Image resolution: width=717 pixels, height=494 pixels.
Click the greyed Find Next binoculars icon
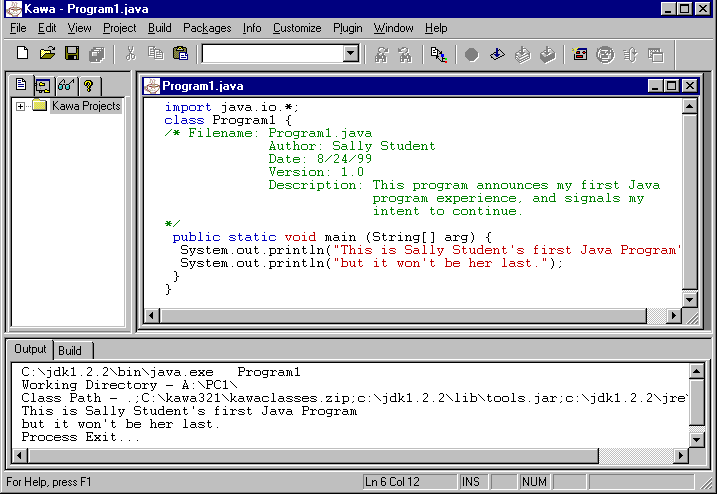(405, 55)
